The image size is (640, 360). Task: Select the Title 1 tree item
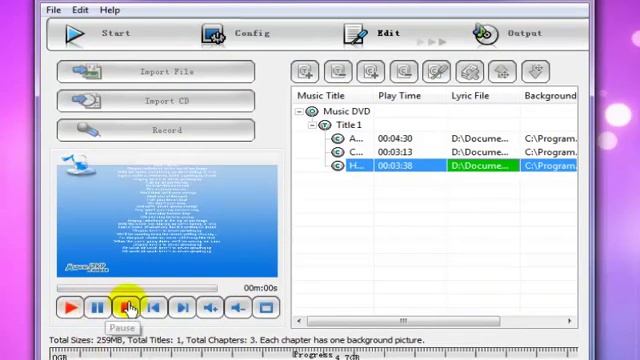pyautogui.click(x=349, y=125)
